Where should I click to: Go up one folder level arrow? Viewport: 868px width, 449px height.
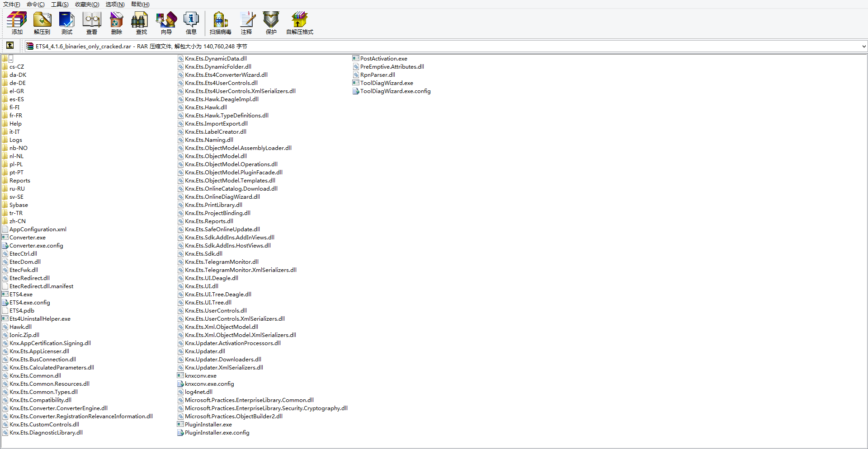[x=10, y=46]
